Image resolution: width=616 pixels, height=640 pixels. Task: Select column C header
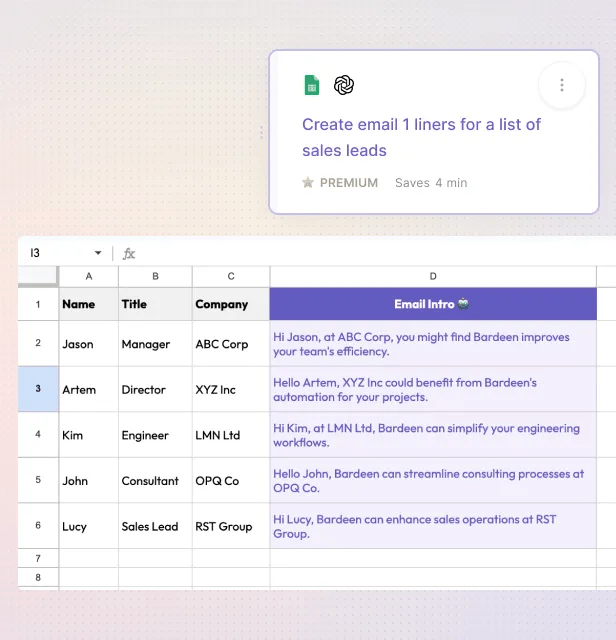click(x=231, y=277)
